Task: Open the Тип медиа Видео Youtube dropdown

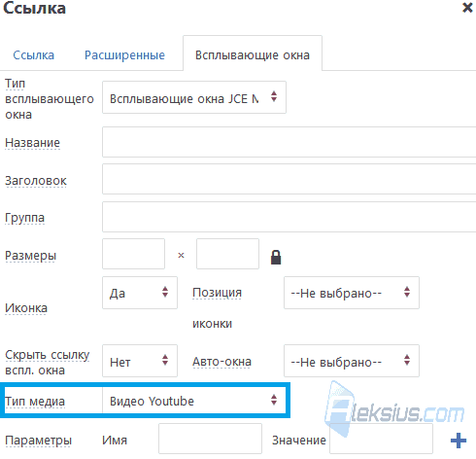Action: tap(194, 401)
